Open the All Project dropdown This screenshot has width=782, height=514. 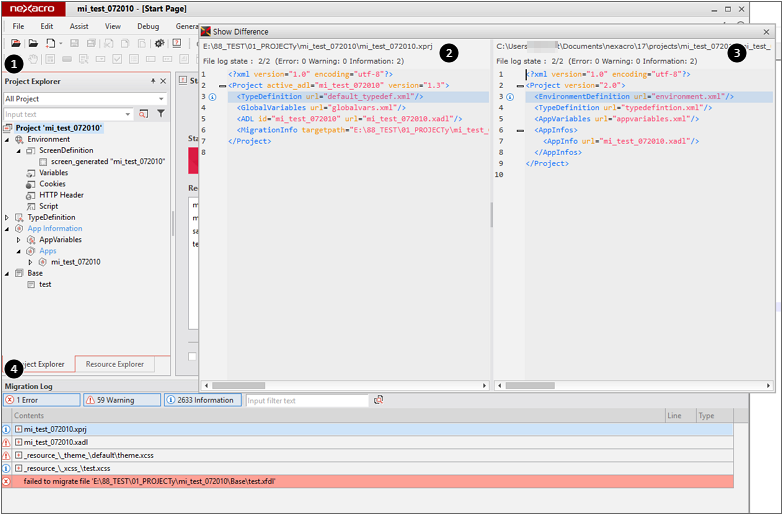point(161,99)
